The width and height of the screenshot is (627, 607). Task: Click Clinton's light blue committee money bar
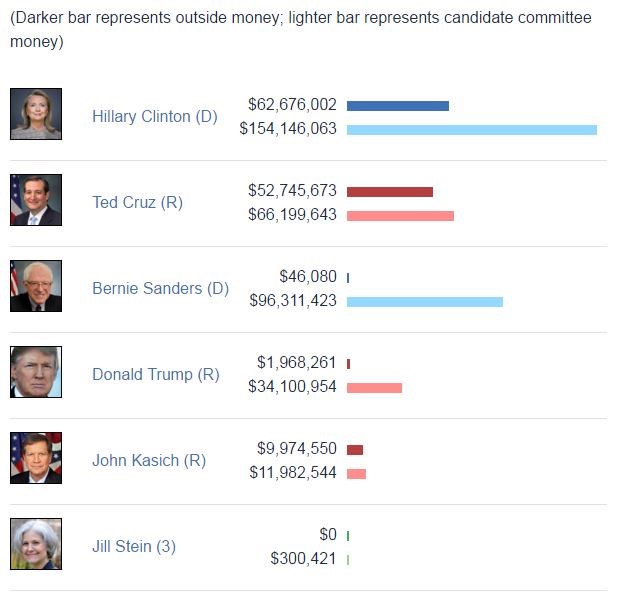tap(472, 129)
